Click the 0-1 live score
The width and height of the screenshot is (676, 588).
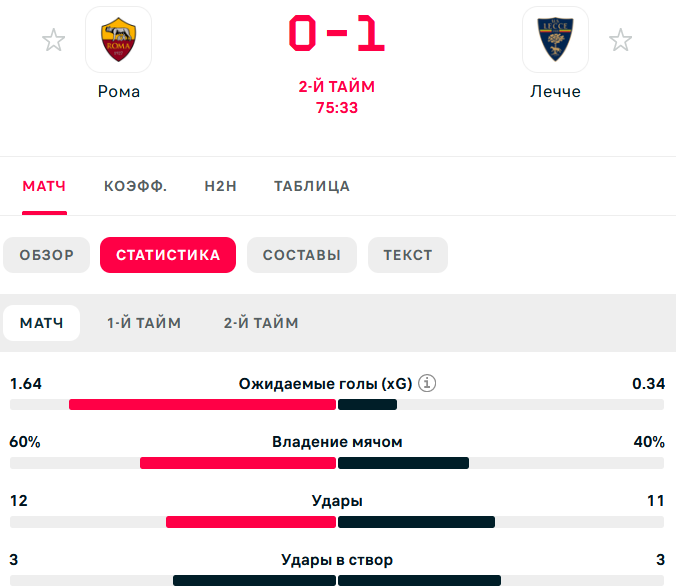337,33
